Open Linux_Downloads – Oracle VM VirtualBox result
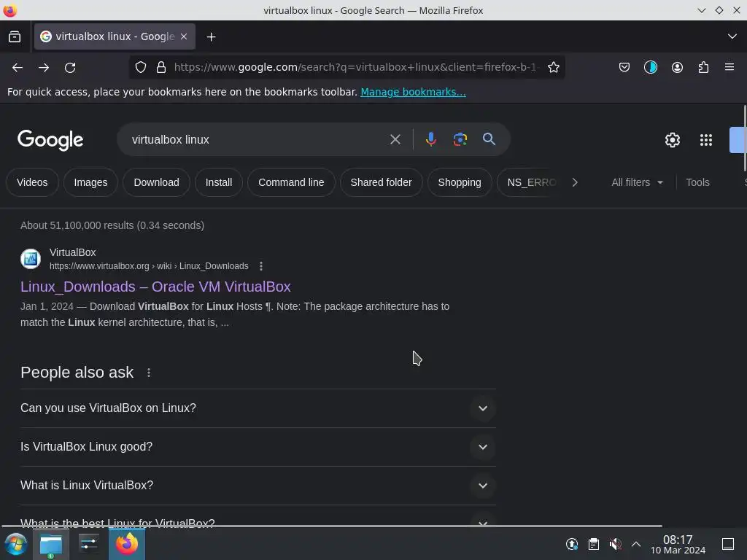Image resolution: width=747 pixels, height=560 pixels. click(155, 287)
